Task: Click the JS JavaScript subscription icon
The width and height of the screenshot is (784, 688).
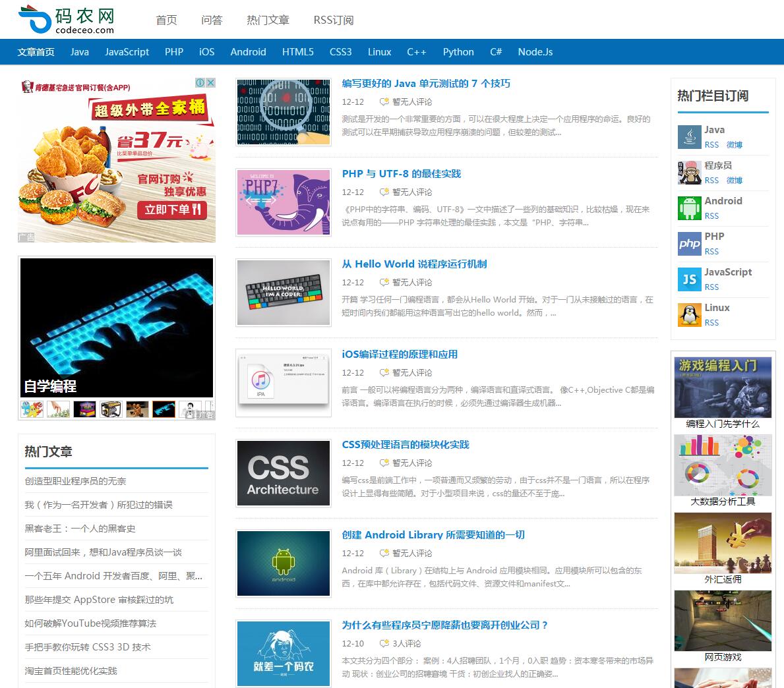Action: (x=690, y=279)
